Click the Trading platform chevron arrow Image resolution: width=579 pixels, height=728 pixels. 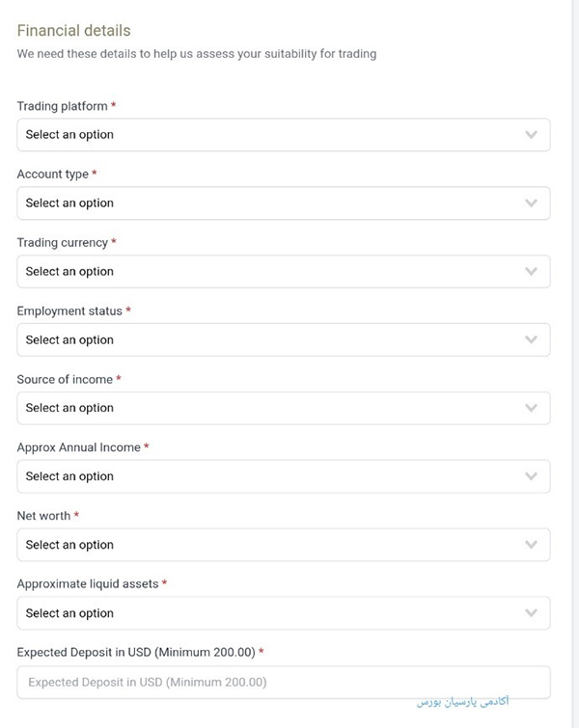pos(531,135)
